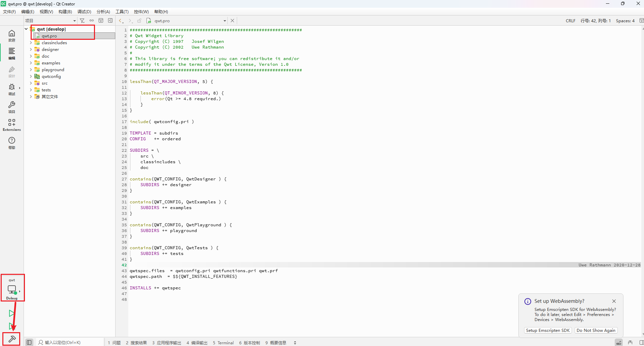Open the 3 应用程序输出 output pane
This screenshot has width=644, height=346.
click(166, 343)
